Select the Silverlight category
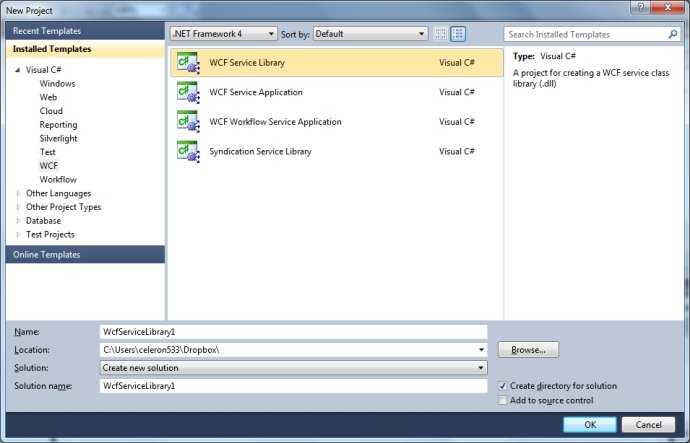Viewport: 690px width, 443px height. click(58, 139)
